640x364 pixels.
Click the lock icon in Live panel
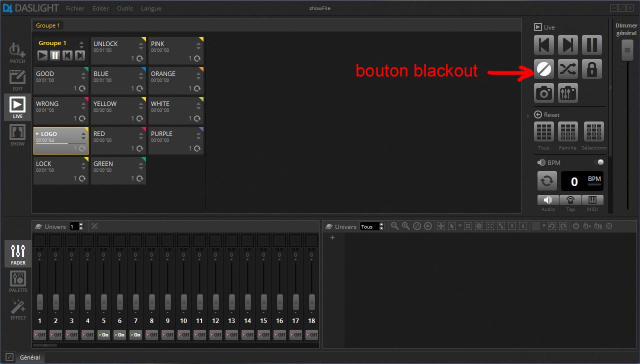[591, 69]
